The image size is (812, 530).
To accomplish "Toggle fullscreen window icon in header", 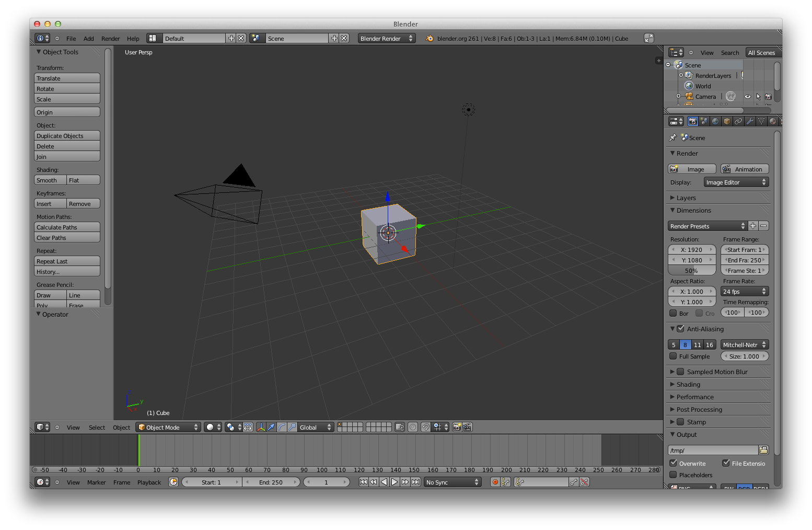I will (x=648, y=38).
